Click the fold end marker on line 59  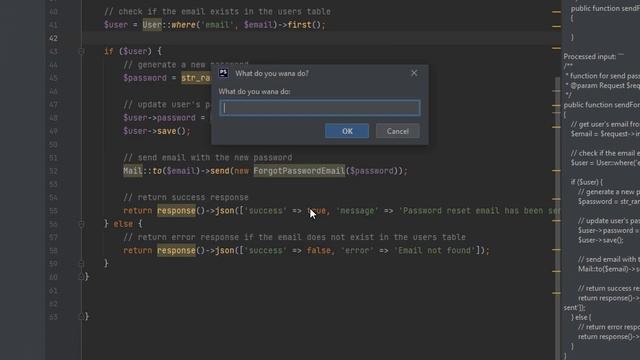coord(81,264)
